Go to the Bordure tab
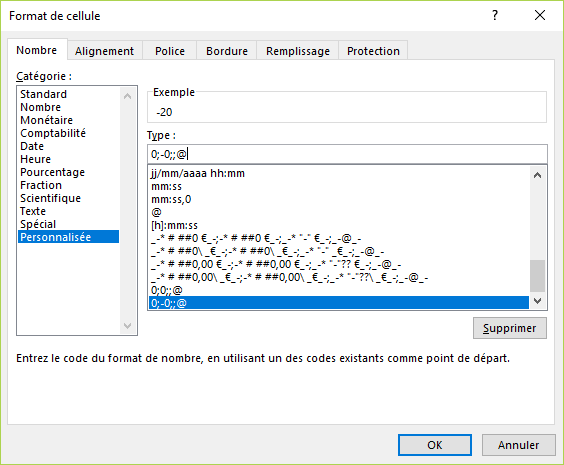Screen dimensions: 564x465 (227, 51)
